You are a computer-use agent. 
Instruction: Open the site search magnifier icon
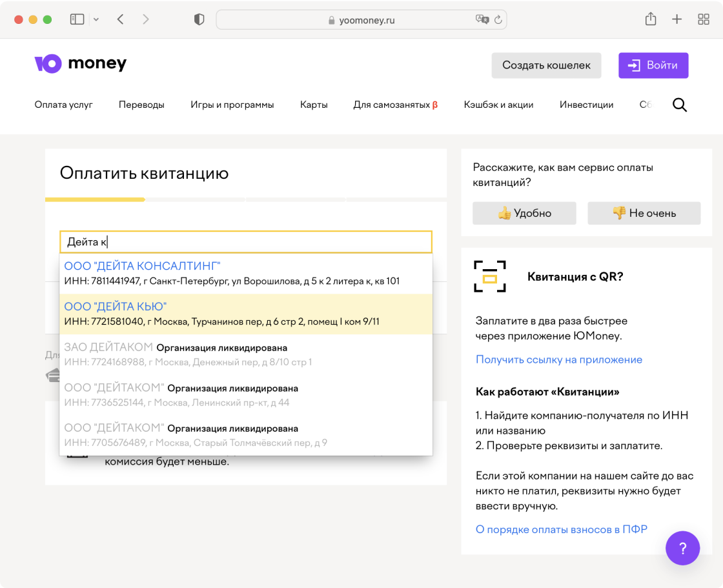[680, 105]
